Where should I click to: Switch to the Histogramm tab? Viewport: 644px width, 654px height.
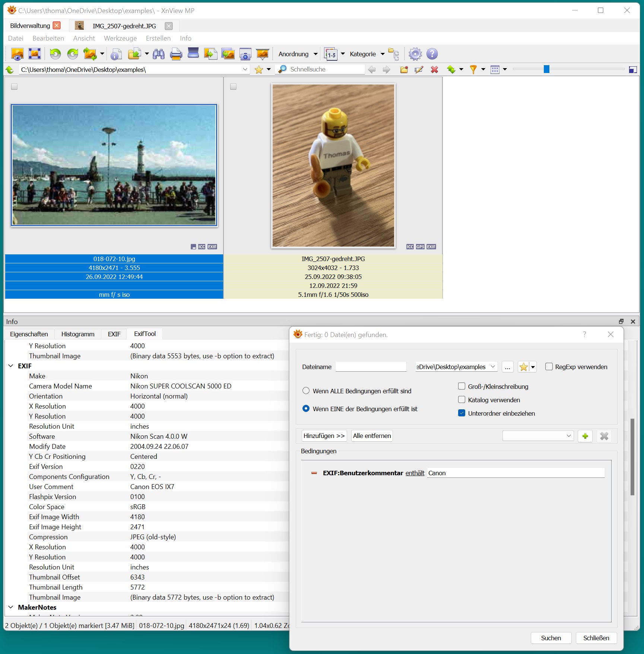pos(78,334)
